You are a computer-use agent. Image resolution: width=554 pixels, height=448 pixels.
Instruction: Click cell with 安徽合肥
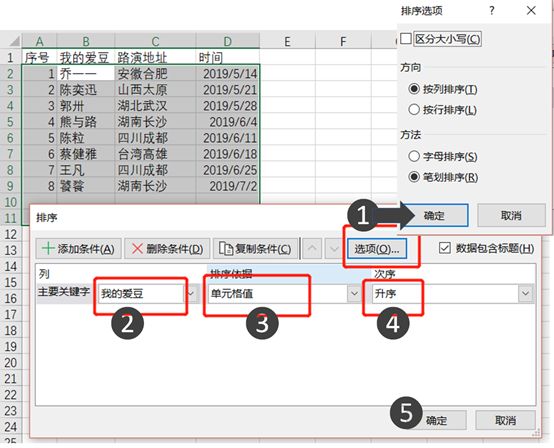coord(155,73)
